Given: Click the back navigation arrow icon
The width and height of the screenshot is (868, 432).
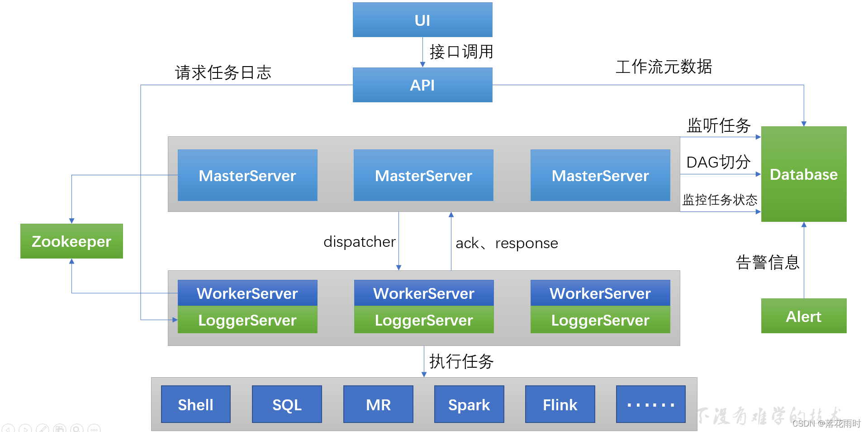Looking at the screenshot, I should point(8,429).
